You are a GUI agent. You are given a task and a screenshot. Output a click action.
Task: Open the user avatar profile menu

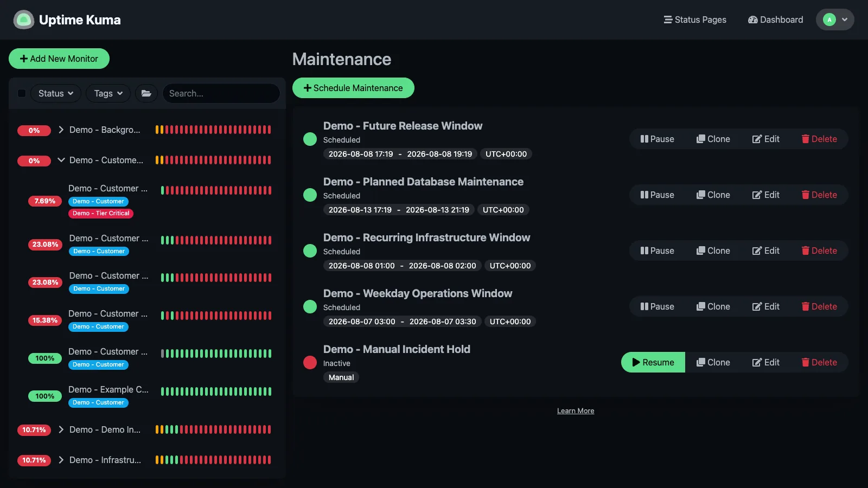[x=835, y=20]
